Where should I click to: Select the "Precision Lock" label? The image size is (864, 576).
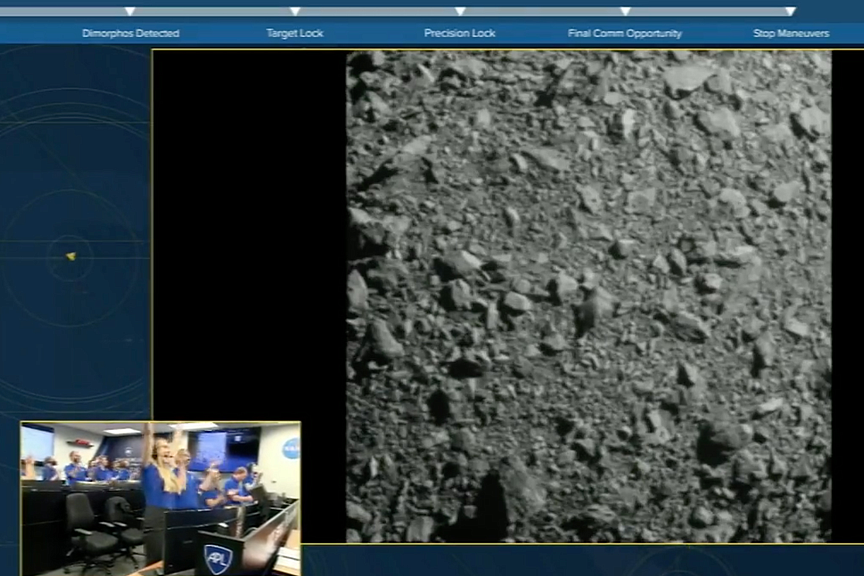click(460, 33)
